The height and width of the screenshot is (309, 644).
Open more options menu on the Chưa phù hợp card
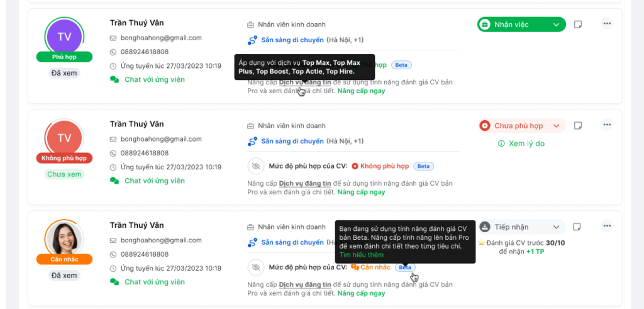(x=607, y=125)
